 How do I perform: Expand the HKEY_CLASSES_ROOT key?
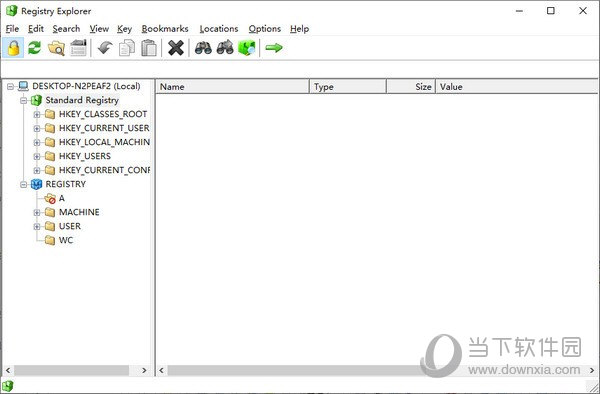pyautogui.click(x=37, y=114)
